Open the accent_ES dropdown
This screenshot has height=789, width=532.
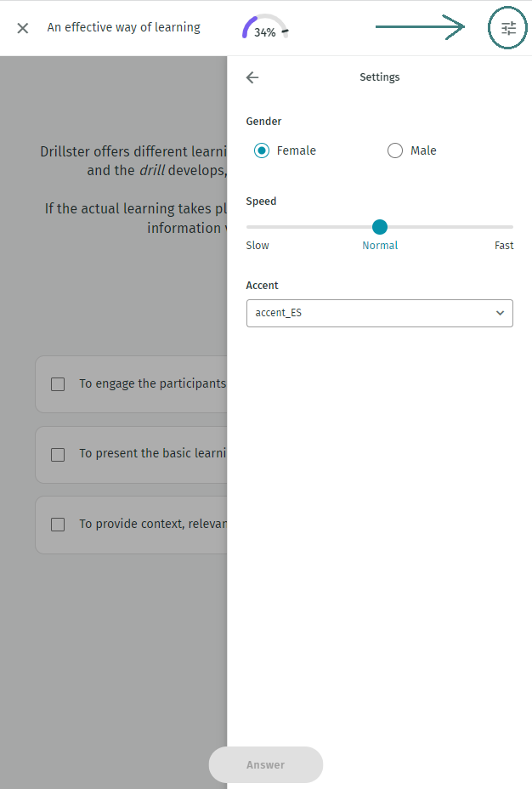coord(380,313)
